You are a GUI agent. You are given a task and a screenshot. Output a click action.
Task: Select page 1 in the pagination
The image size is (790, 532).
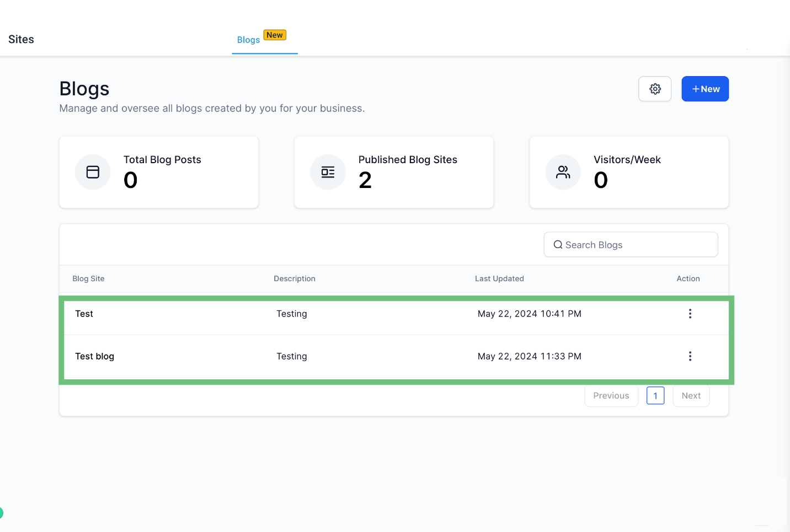click(x=655, y=396)
